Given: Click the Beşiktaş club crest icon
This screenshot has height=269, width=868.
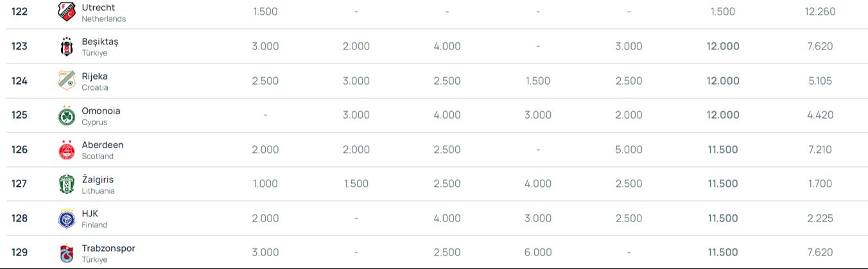Looking at the screenshot, I should click(67, 46).
